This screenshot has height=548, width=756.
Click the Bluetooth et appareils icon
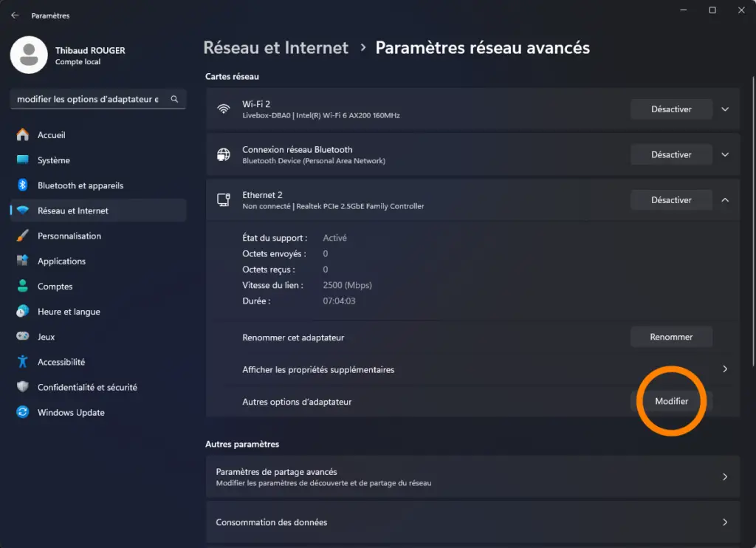(23, 185)
